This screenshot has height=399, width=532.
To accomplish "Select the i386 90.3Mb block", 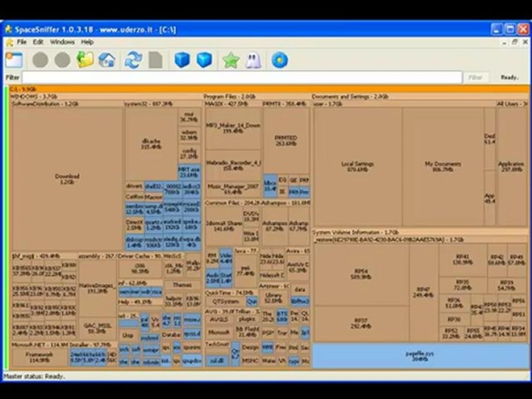I will point(140,269).
